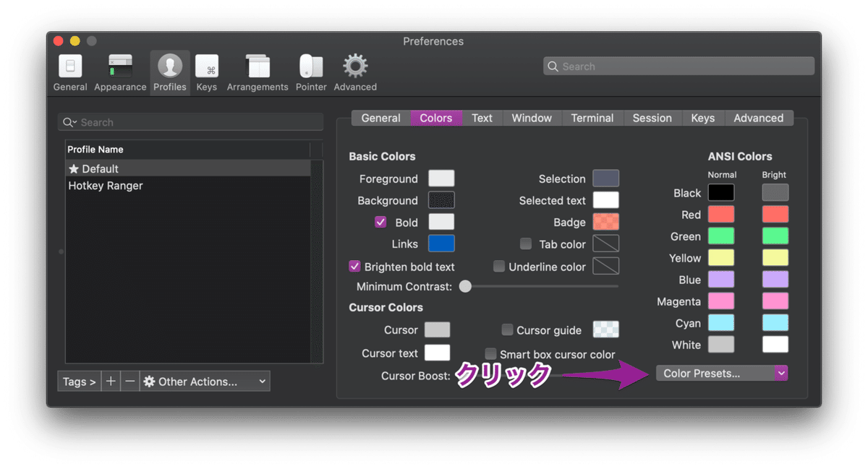Click the profile list scrollbar
868x469 pixels.
(x=316, y=260)
